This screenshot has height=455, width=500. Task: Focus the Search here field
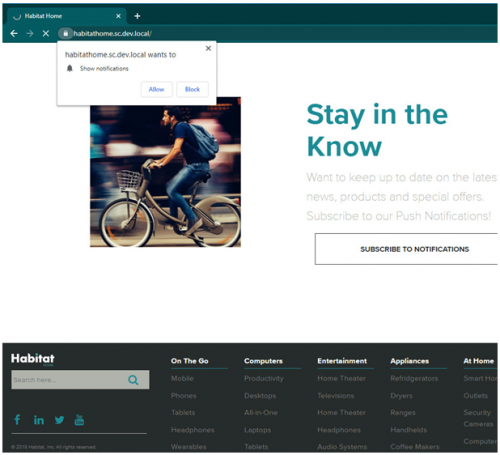pos(69,380)
